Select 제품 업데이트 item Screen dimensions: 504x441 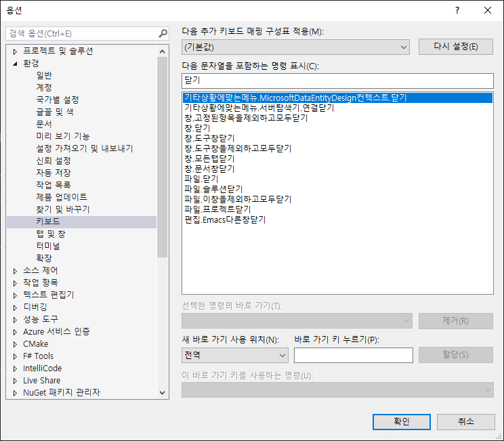point(62,197)
